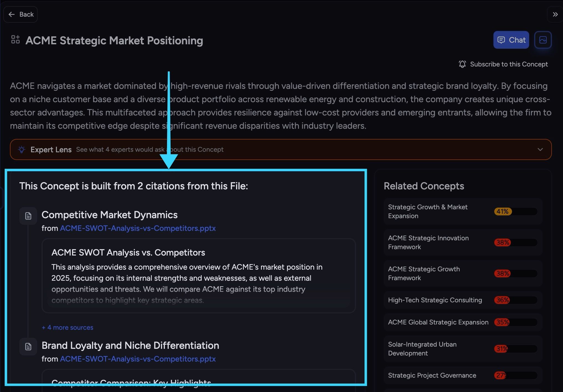Click the ACME Strategic Market Positioning title
Screen dimensions: 563x392
coord(114,40)
